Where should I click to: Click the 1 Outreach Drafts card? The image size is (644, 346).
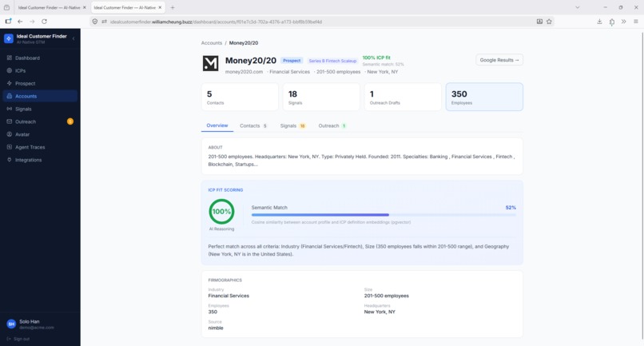coord(403,97)
